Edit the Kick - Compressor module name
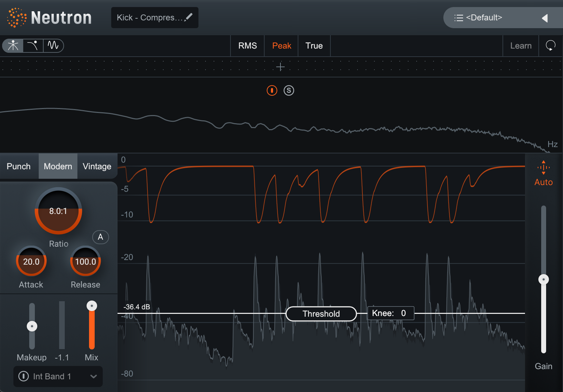The image size is (563, 392). coord(154,18)
